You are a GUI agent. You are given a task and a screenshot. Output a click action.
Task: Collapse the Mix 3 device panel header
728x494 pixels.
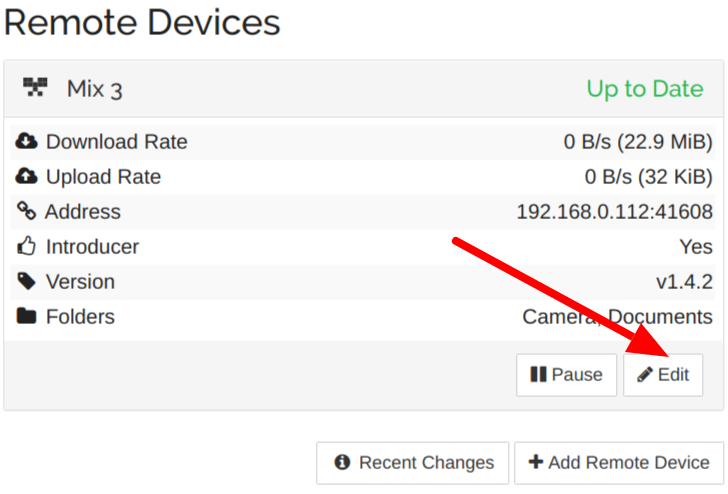point(364,88)
